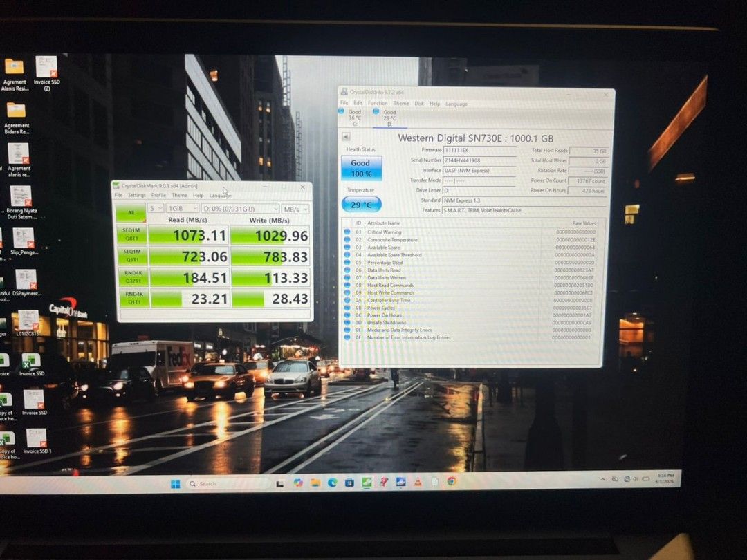This screenshot has height=560, width=747.
Task: Start the SEQ1M Q1T1 benchmark
Action: click(132, 255)
